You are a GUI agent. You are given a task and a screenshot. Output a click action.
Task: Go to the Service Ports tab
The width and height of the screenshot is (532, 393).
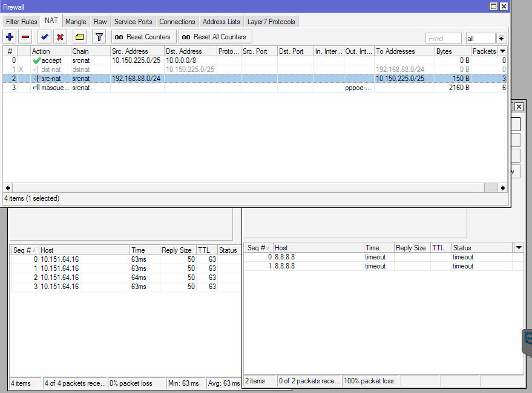tap(133, 22)
